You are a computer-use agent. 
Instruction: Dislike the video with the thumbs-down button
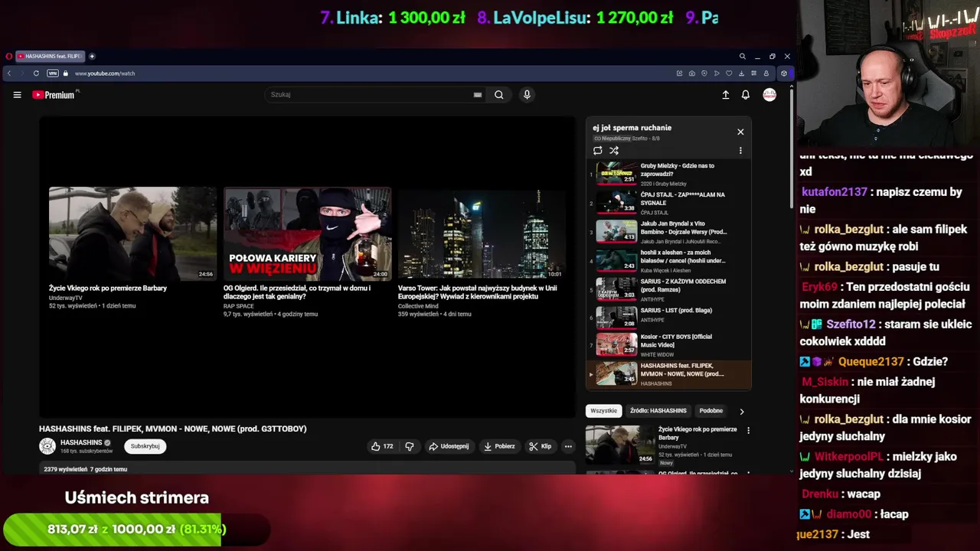tap(410, 446)
